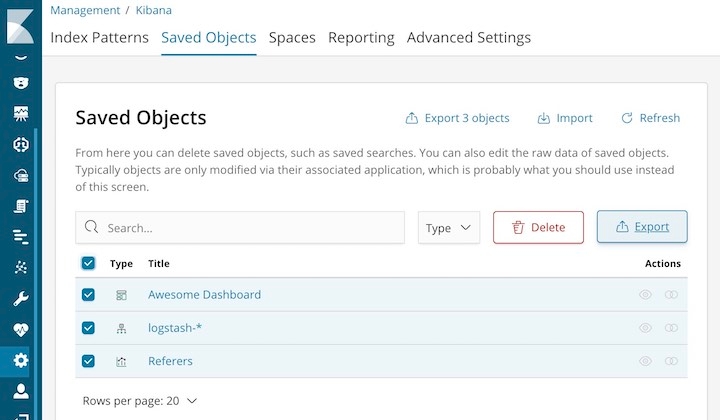Click the search magnifier icon

click(x=91, y=227)
